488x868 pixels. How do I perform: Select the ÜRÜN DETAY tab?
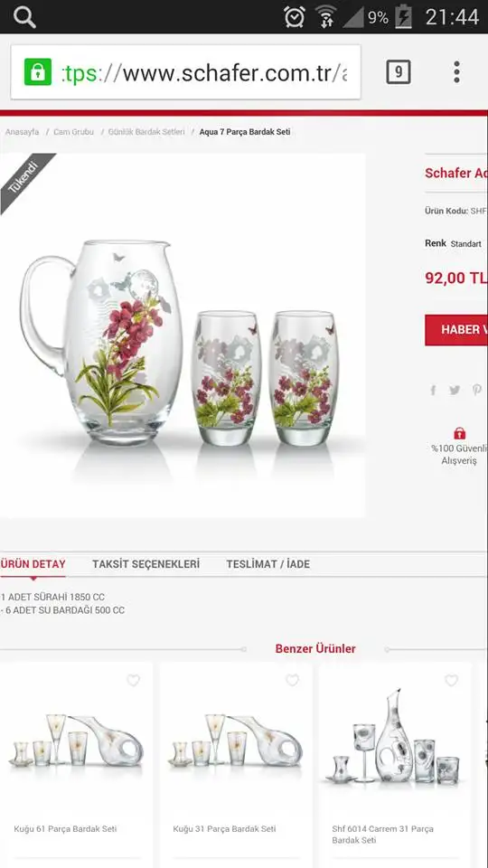tap(33, 564)
